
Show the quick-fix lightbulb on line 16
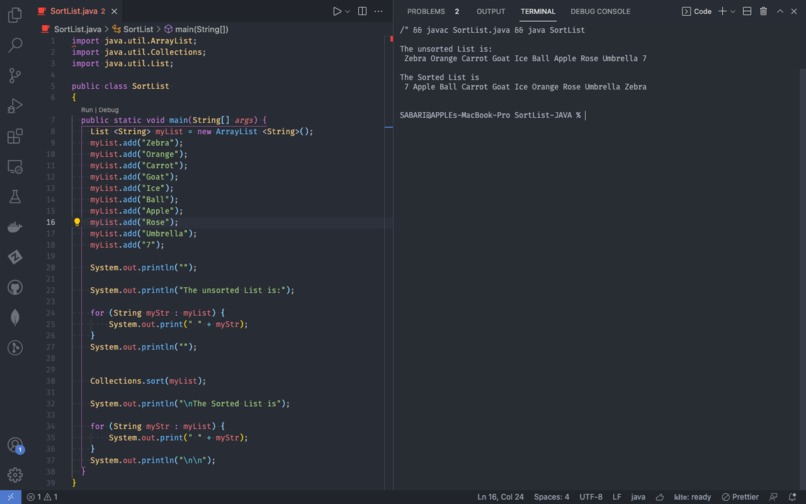[x=77, y=222]
